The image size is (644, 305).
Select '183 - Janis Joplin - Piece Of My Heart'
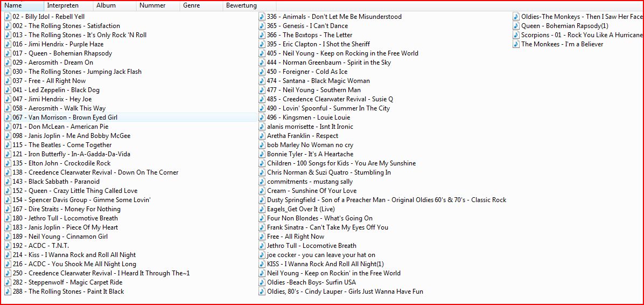point(65,227)
